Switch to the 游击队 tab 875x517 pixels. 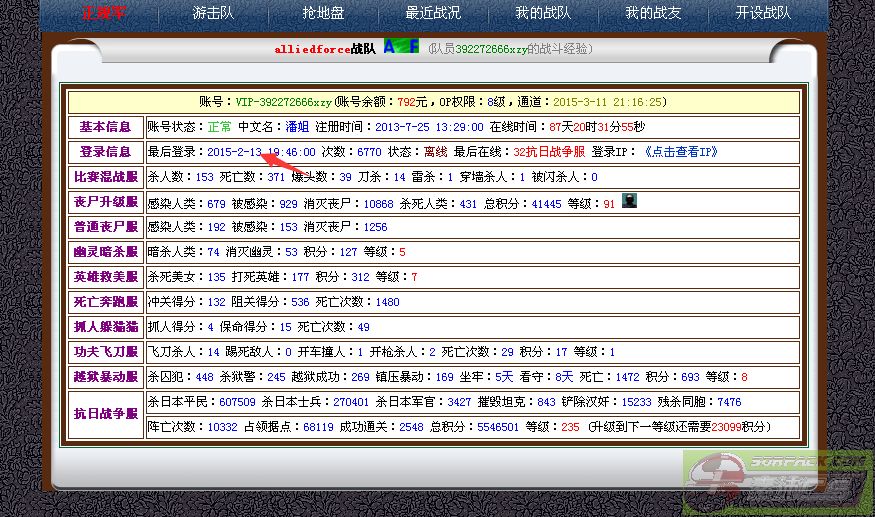(214, 13)
